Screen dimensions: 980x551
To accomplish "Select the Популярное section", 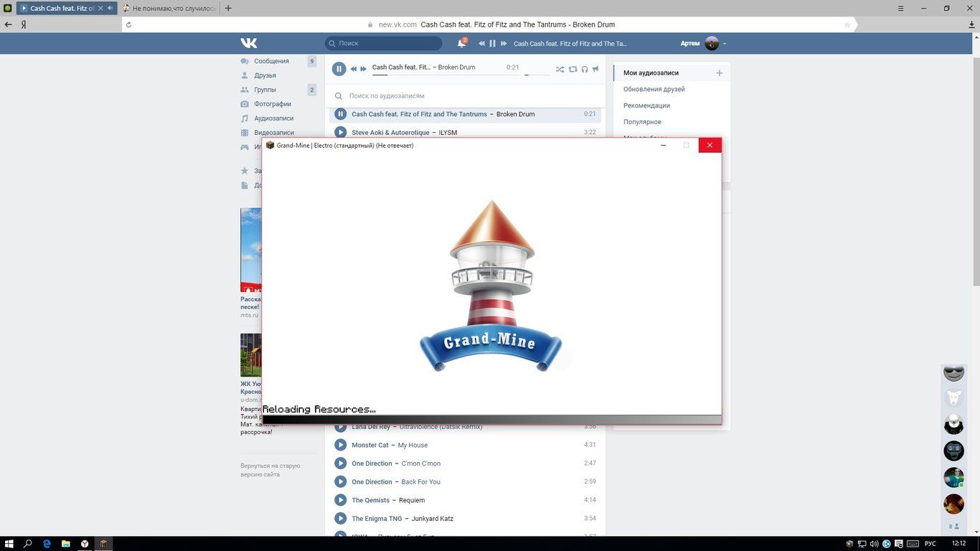I will 642,122.
